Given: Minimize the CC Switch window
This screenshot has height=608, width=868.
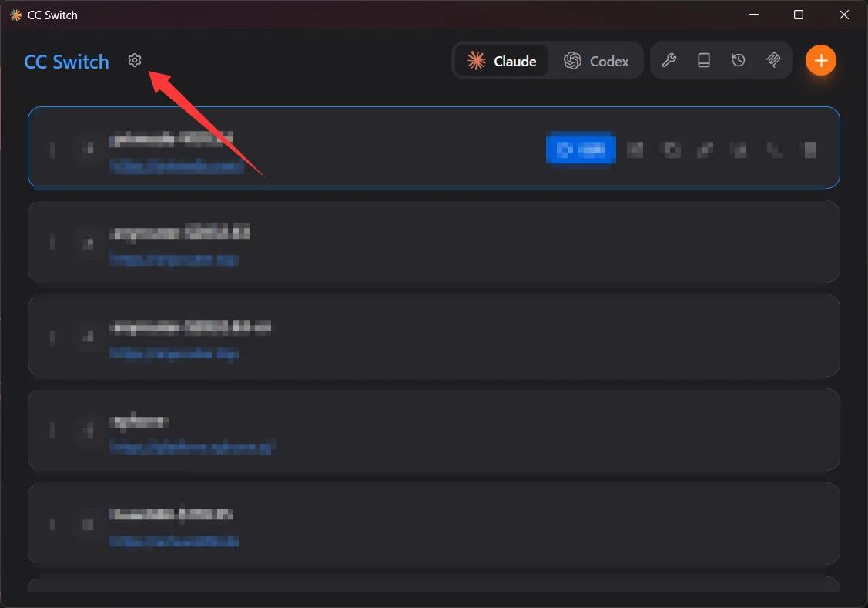Looking at the screenshot, I should coord(754,15).
